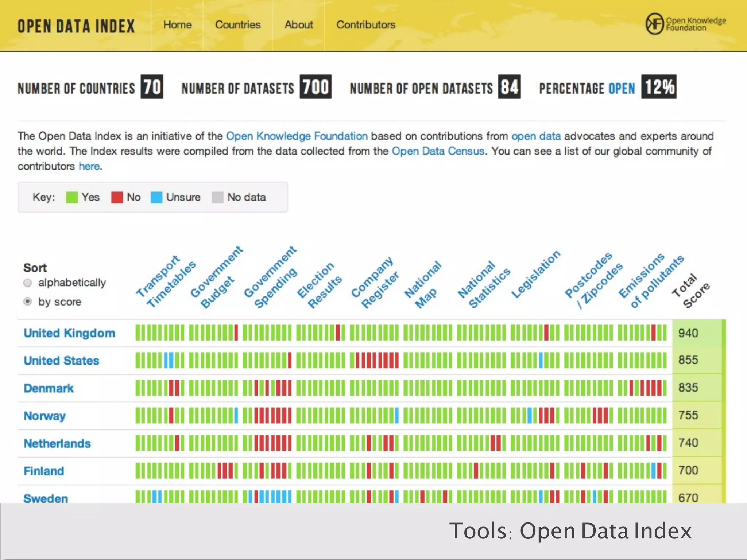
Task: Open the United Kingdom country link
Action: pyautogui.click(x=69, y=333)
